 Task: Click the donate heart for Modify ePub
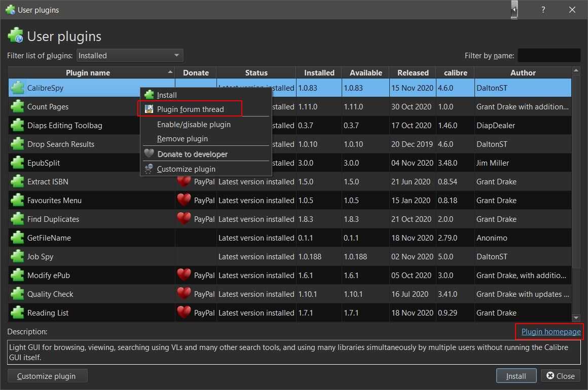click(x=183, y=275)
